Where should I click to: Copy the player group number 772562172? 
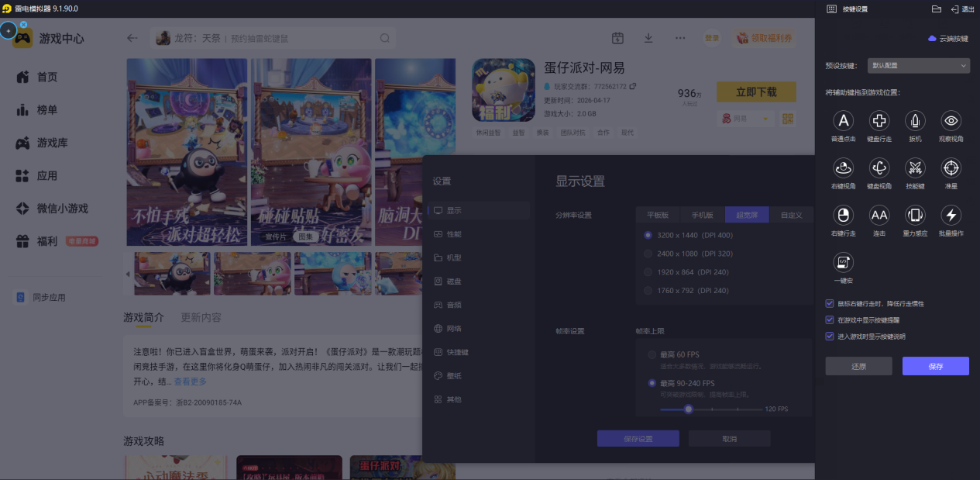[x=633, y=86]
